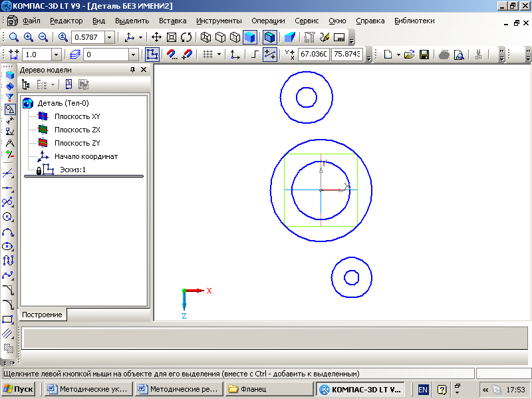The image size is (532, 399).
Task: Click the Open file folder icon
Action: [x=410, y=55]
